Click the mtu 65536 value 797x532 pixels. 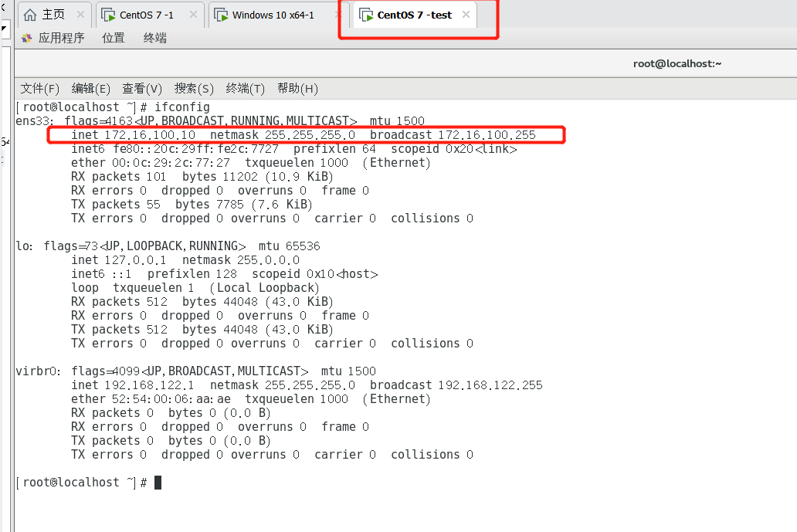click(289, 246)
